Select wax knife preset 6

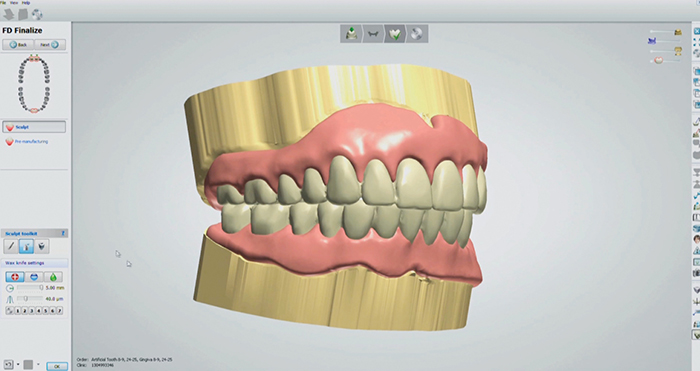(53, 310)
